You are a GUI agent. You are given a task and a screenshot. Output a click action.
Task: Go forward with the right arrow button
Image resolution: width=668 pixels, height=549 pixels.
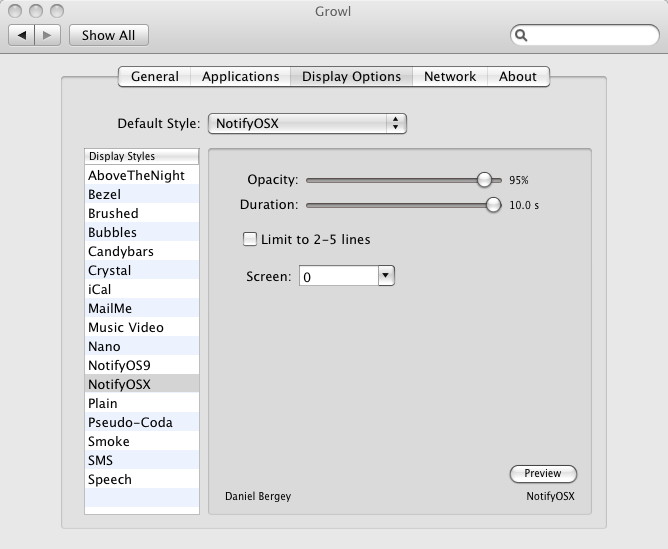[47, 35]
